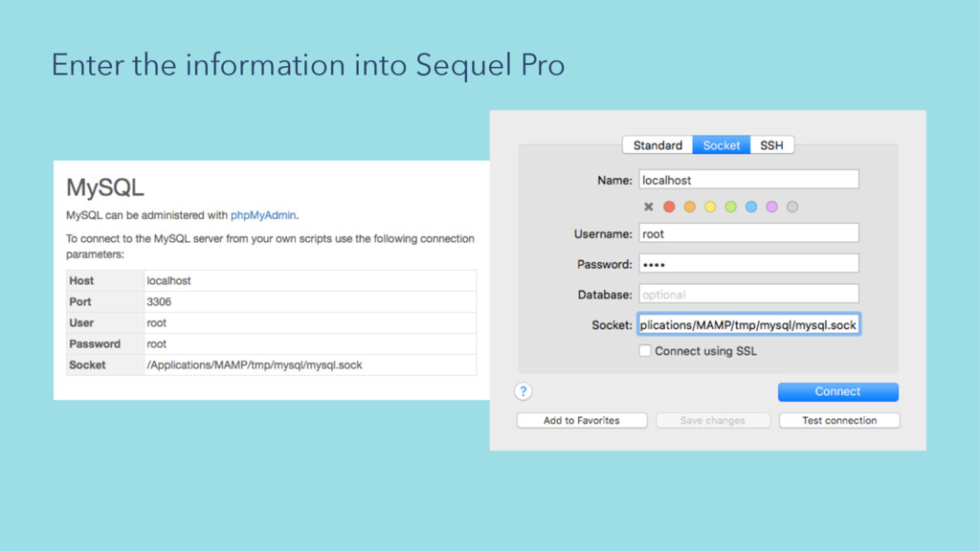This screenshot has width=980, height=551.
Task: Click the Host row label in table
Action: [81, 280]
